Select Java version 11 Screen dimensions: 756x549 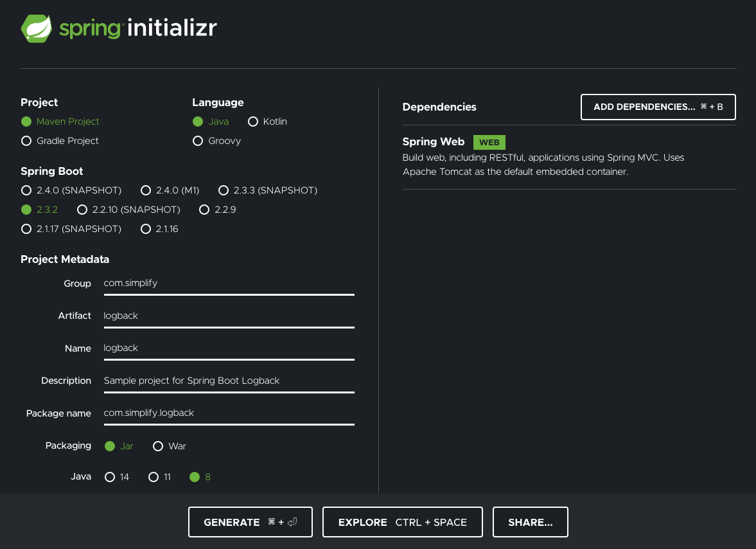154,477
